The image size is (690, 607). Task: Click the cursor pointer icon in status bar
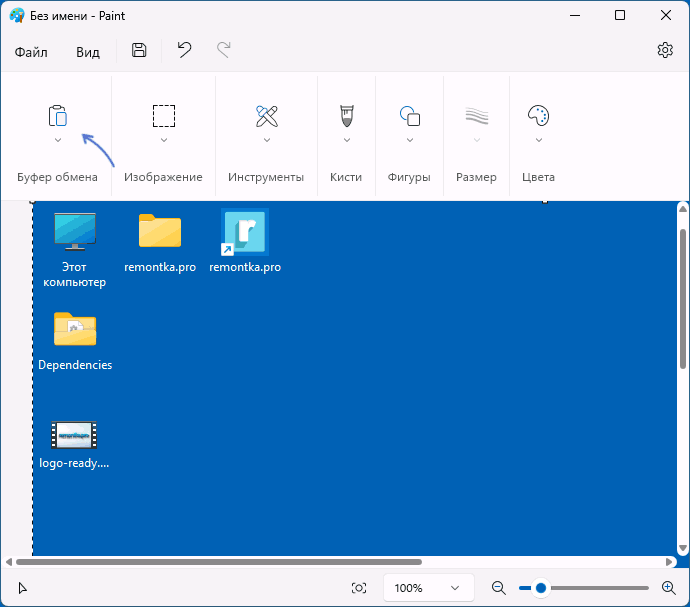pos(22,588)
